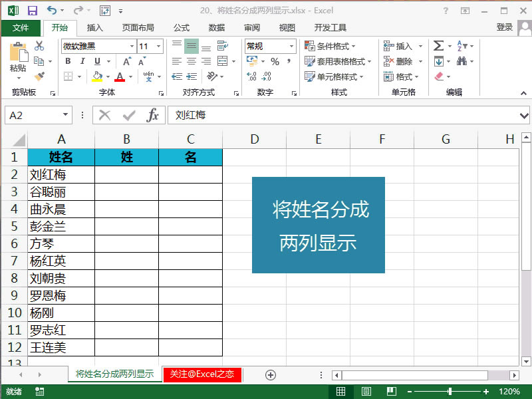Switch to the 插入 ribbon tab

click(x=94, y=28)
